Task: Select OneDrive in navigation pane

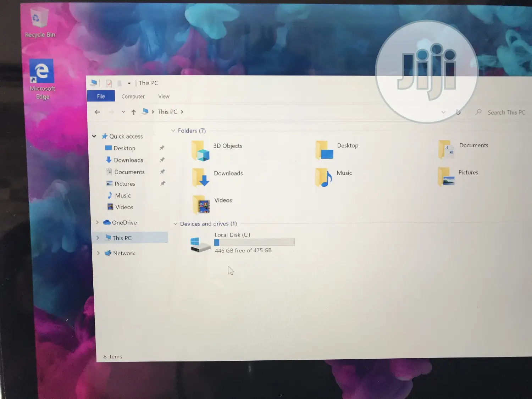Action: 120,222
